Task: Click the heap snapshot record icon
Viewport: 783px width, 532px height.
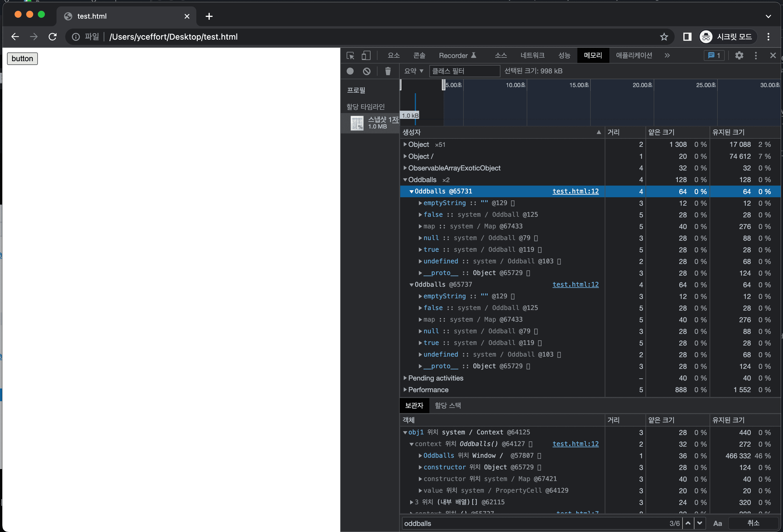Action: 350,71
